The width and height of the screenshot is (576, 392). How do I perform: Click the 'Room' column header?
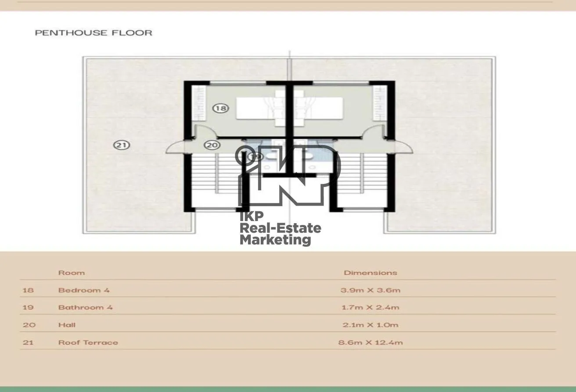tap(72, 273)
